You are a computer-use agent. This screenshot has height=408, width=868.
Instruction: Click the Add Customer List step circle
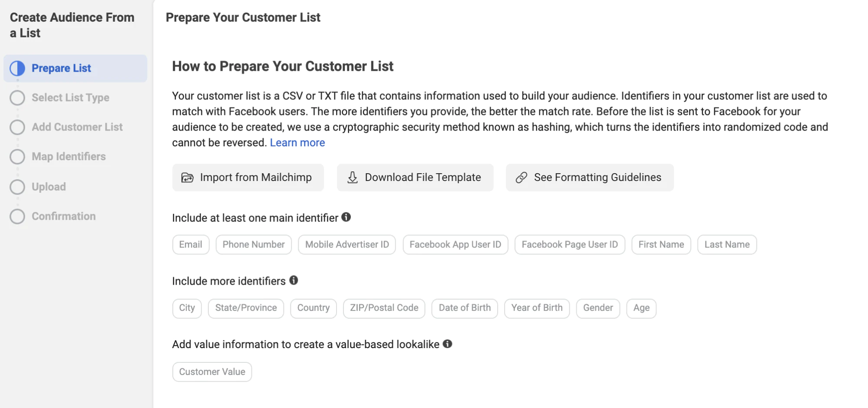pyautogui.click(x=17, y=127)
